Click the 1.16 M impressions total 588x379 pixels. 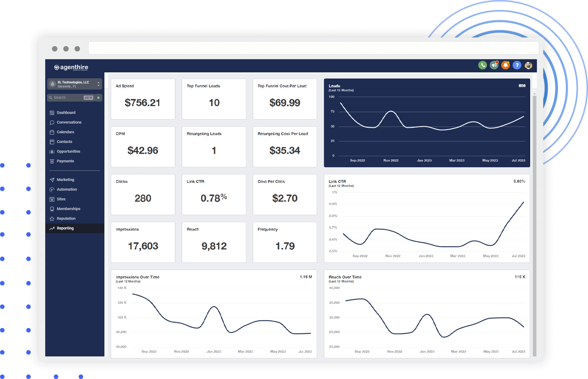click(306, 276)
